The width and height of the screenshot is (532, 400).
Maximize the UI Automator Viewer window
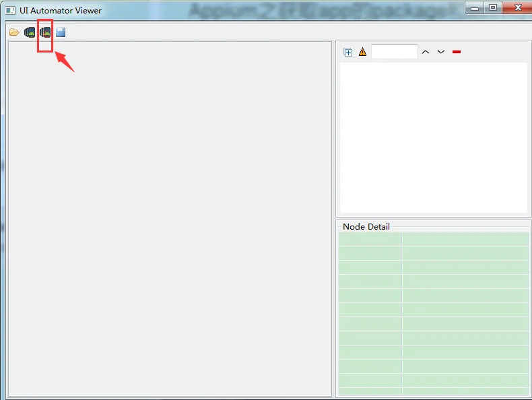click(x=493, y=8)
